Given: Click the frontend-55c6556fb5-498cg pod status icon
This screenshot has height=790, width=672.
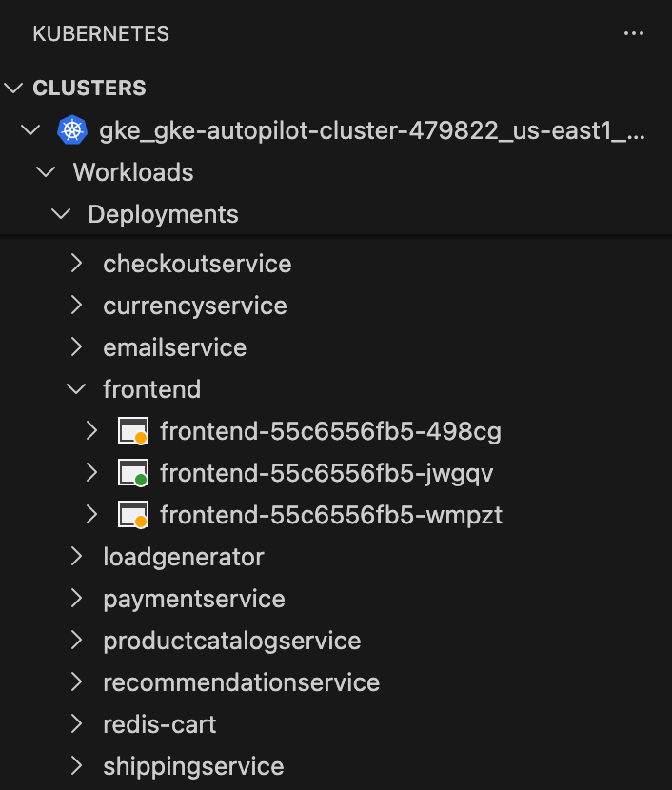Looking at the screenshot, I should 133,431.
